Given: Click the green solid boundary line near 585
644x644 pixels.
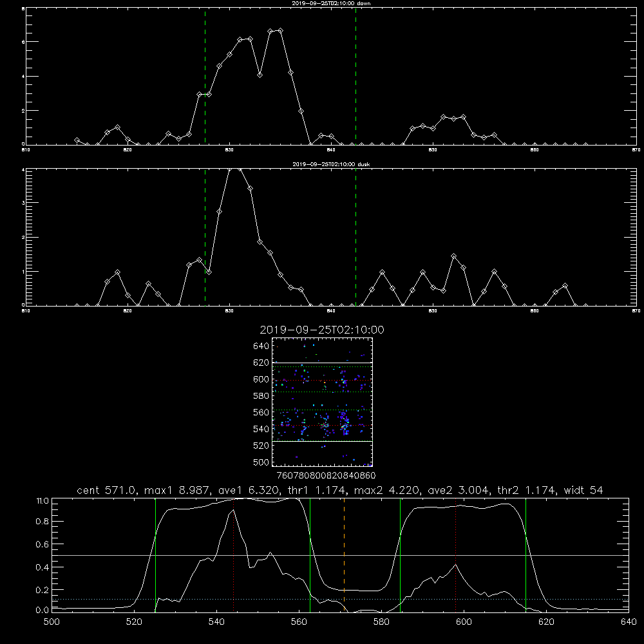Looking at the screenshot, I should tap(400, 555).
